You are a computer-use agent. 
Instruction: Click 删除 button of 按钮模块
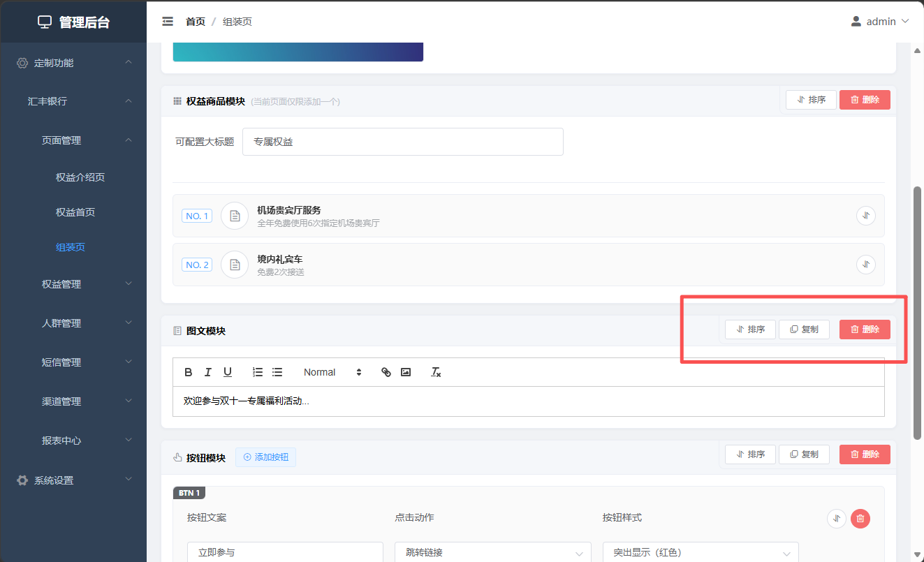coord(865,454)
